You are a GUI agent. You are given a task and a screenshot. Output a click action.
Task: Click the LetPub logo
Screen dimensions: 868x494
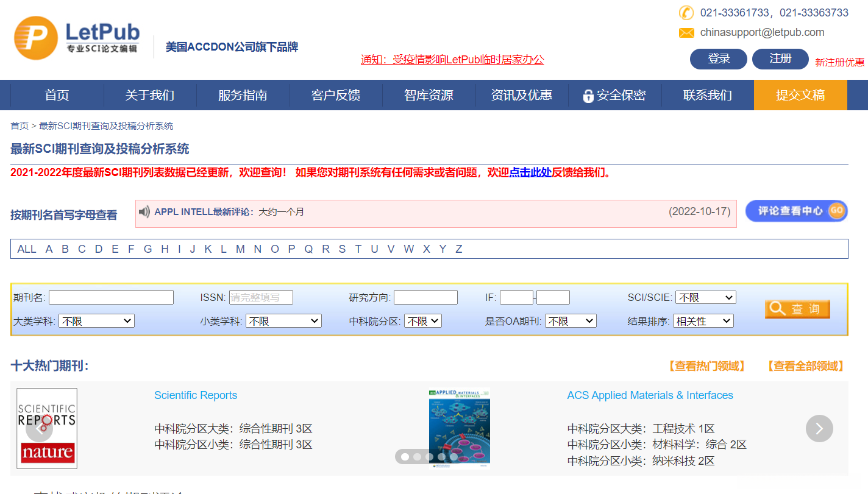(x=77, y=38)
